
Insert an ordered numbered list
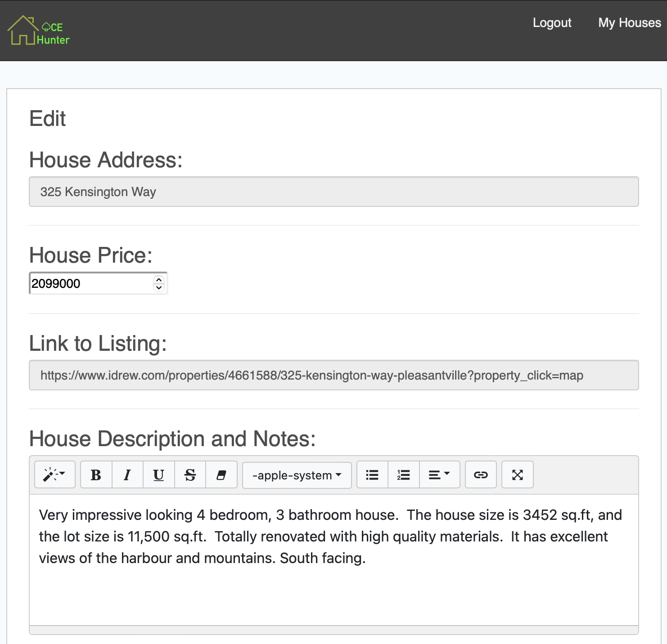(403, 475)
